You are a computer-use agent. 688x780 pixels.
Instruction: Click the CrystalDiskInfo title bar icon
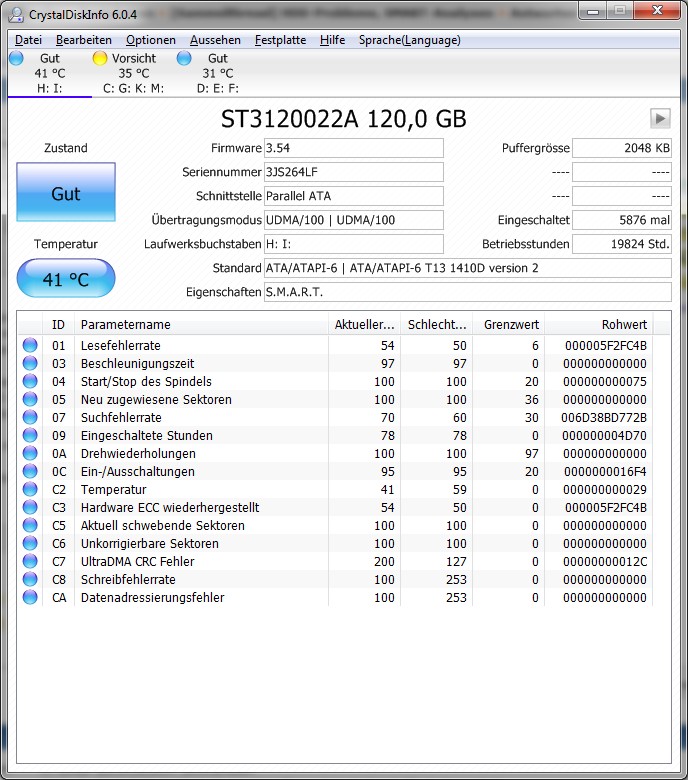tap(16, 14)
